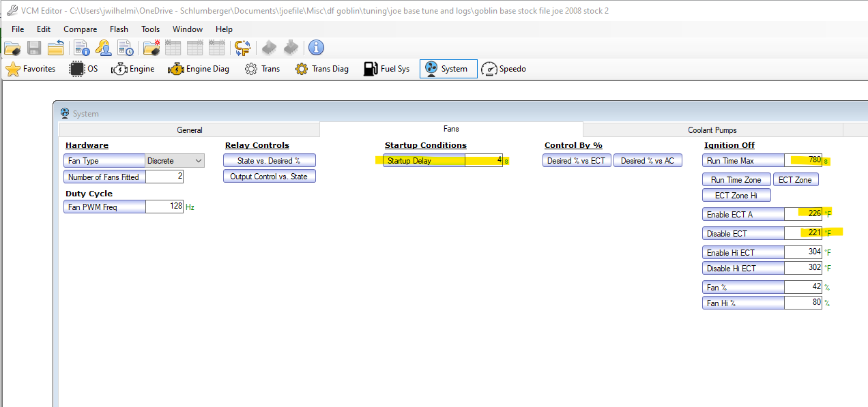Viewport: 868px width, 407px height.
Task: Click the Hardware section heading
Action: pyautogui.click(x=87, y=145)
